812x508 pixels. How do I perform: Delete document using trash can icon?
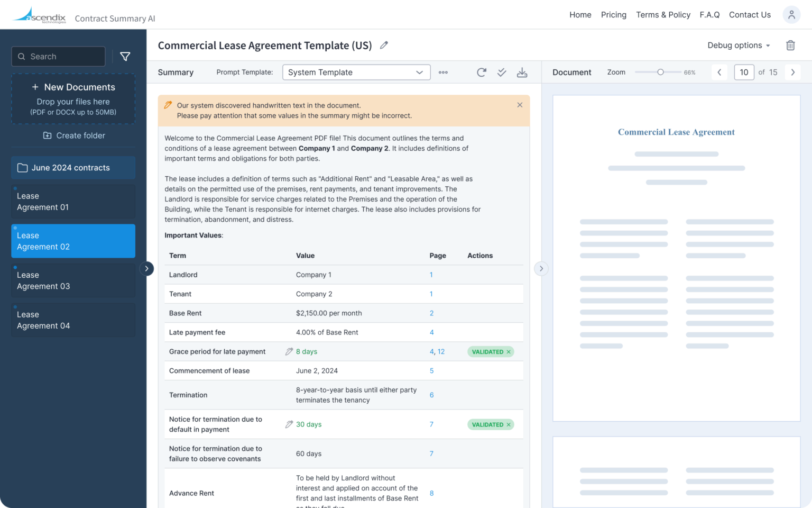point(790,46)
